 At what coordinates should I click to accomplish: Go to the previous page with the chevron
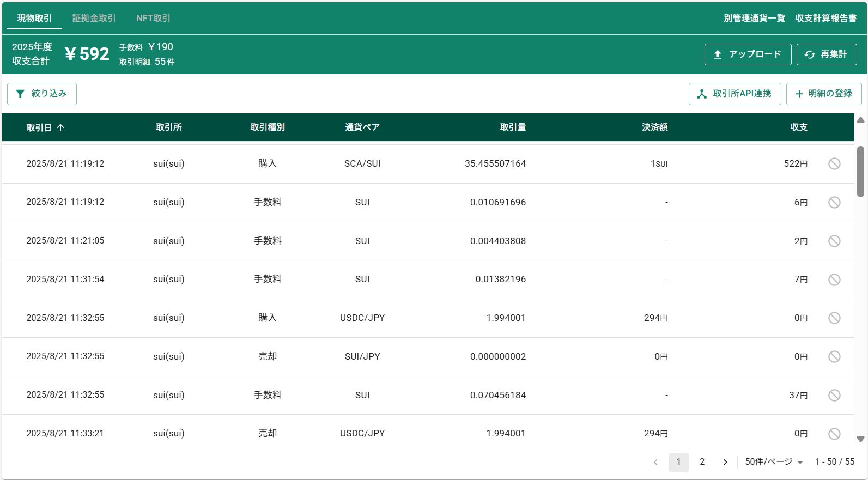(655, 462)
